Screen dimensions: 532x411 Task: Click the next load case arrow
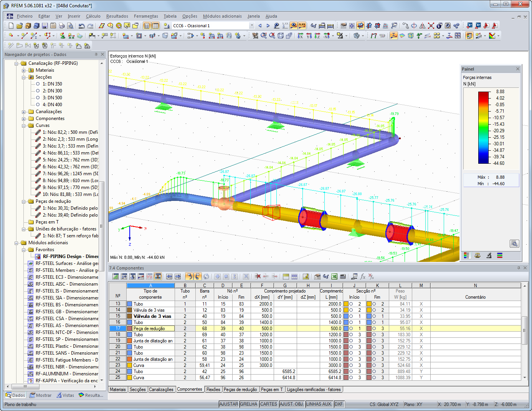[x=268, y=26]
